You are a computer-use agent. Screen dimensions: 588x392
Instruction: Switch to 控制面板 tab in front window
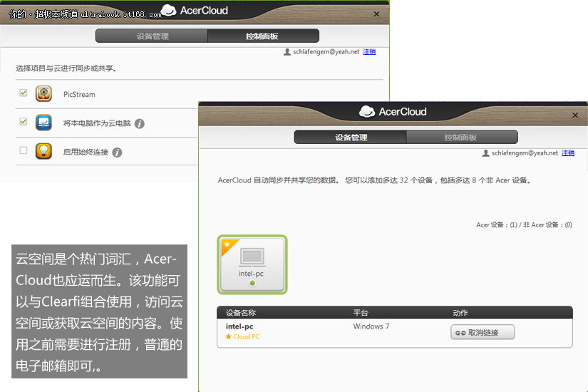(460, 138)
